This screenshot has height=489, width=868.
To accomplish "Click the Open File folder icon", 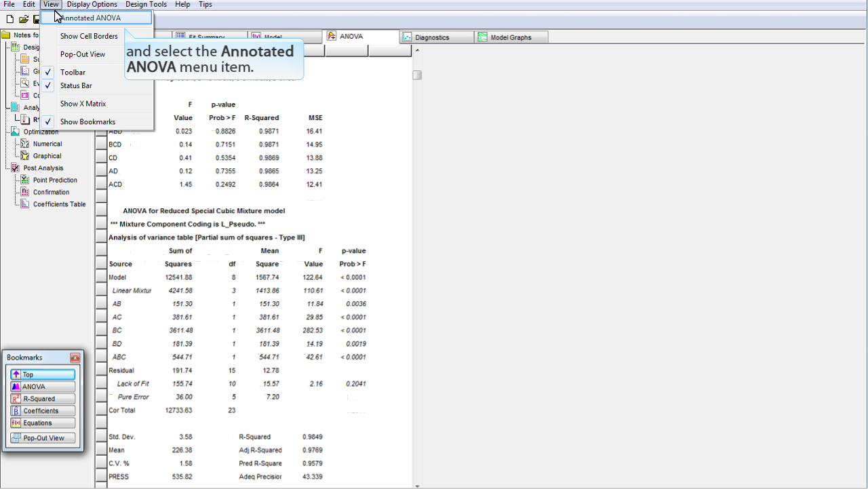I will click(23, 19).
